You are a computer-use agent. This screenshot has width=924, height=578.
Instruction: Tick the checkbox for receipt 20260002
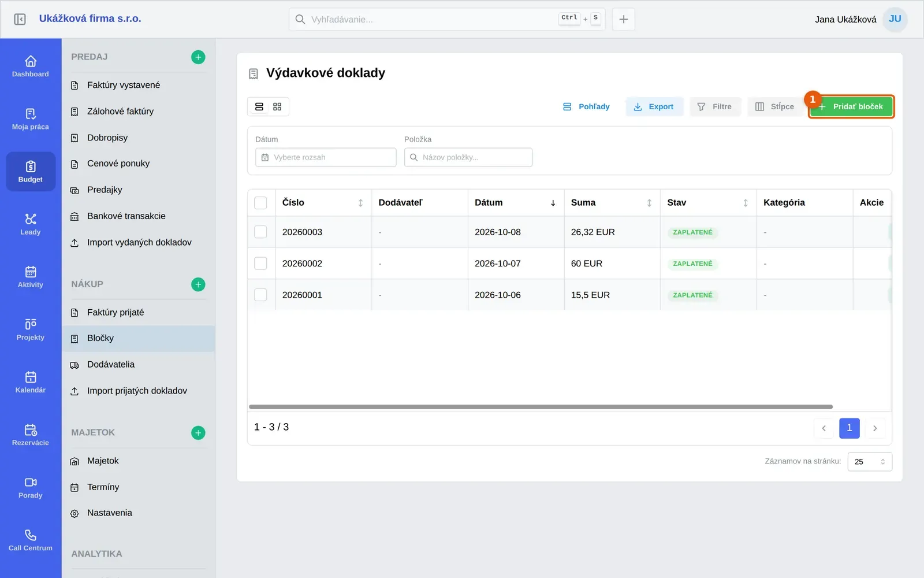(x=261, y=264)
